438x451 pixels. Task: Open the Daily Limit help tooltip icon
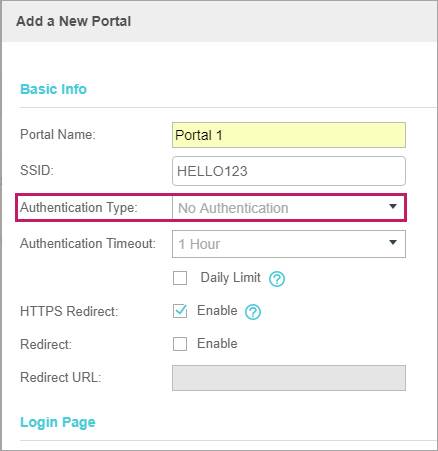(x=277, y=279)
